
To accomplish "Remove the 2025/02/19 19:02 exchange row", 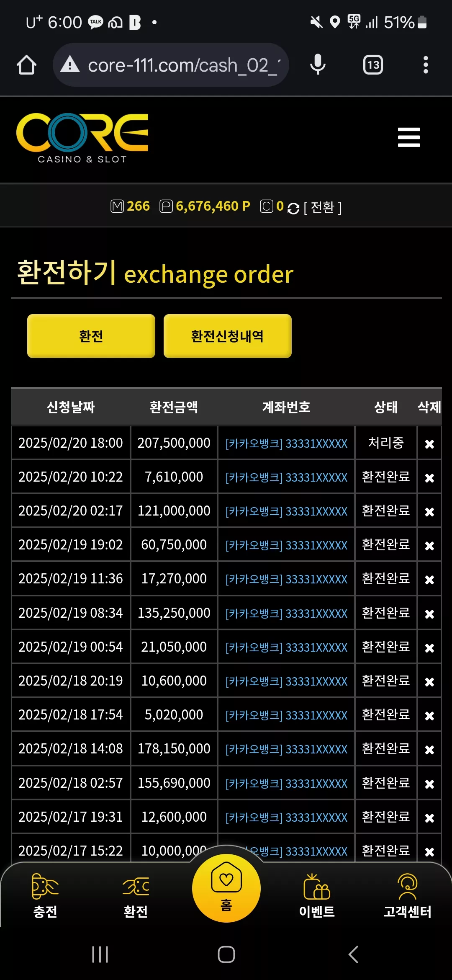I will click(x=429, y=546).
